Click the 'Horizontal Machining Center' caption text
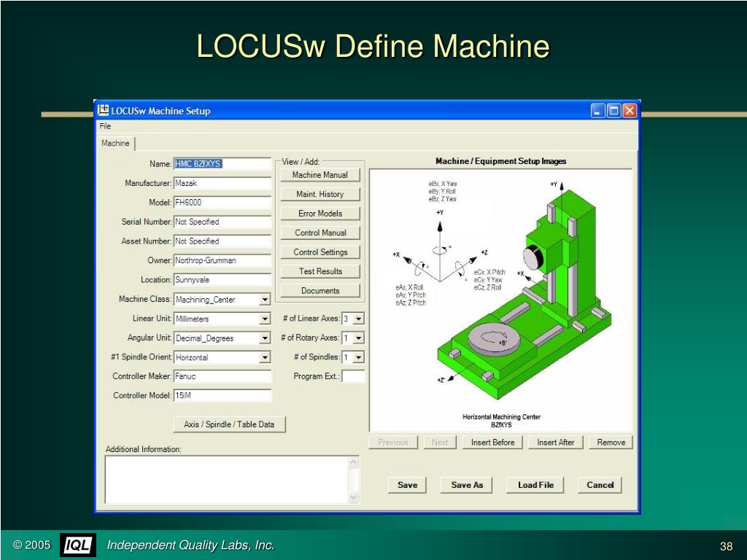Viewport: 747px width, 560px height. 501,417
